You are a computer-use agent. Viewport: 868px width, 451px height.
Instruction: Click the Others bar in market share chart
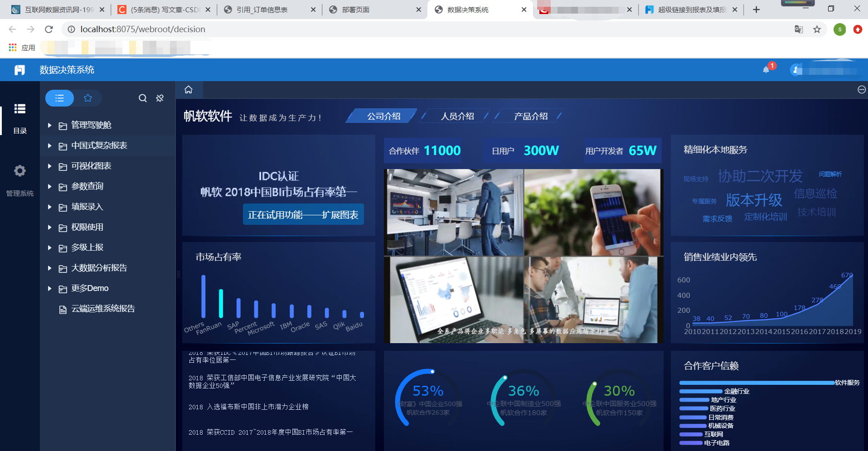[x=204, y=296]
